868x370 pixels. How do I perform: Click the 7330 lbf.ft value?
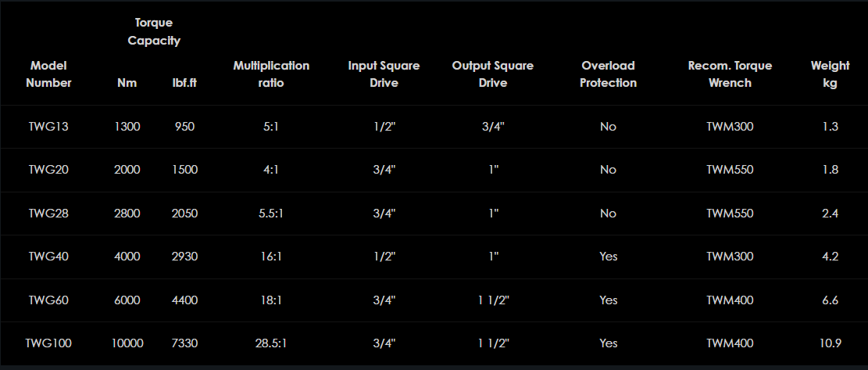point(184,343)
